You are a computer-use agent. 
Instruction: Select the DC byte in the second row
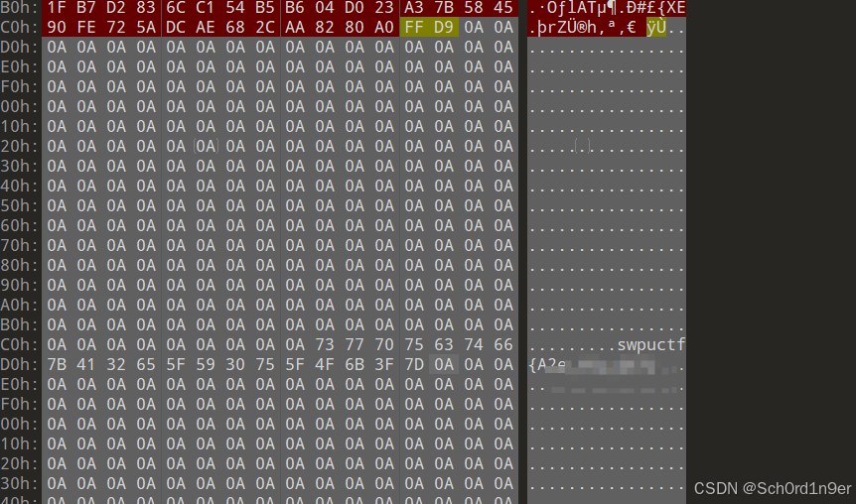coord(176,27)
